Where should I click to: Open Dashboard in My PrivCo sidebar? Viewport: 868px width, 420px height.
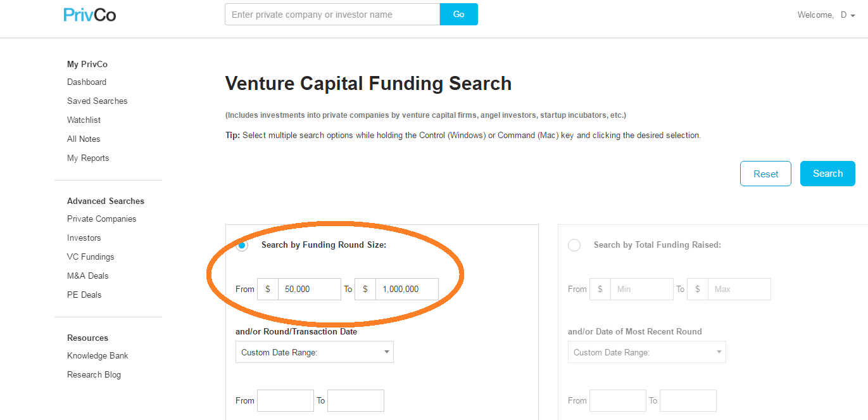[x=87, y=82]
